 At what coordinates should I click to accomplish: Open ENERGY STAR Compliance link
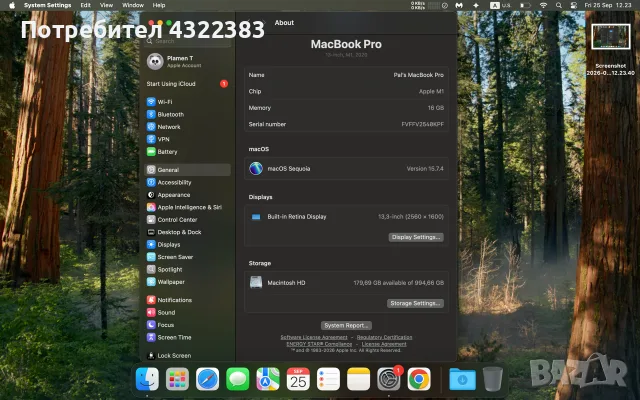click(319, 344)
